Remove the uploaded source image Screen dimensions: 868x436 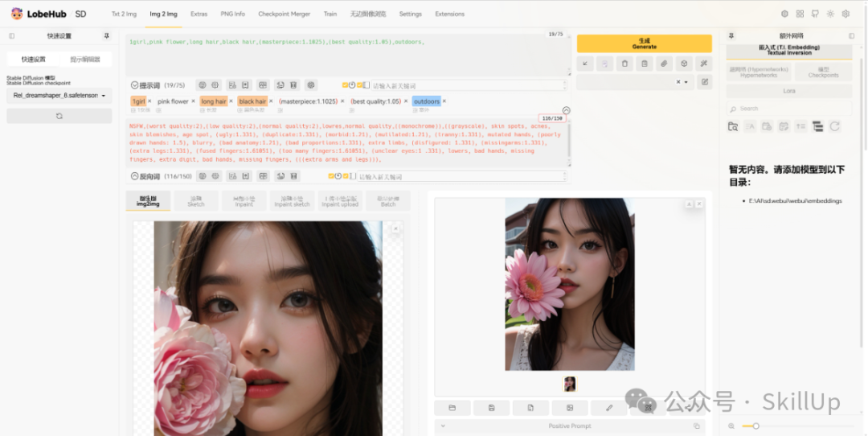395,228
